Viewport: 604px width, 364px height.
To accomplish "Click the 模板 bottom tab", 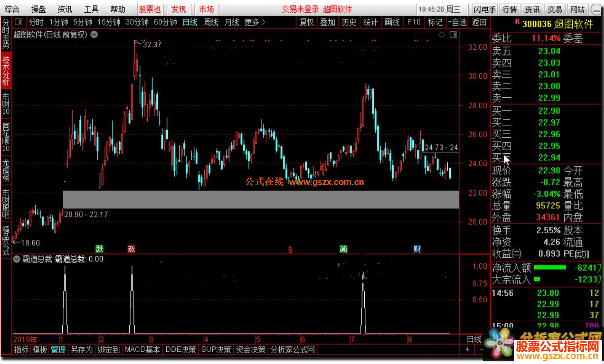I will pyautogui.click(x=40, y=350).
